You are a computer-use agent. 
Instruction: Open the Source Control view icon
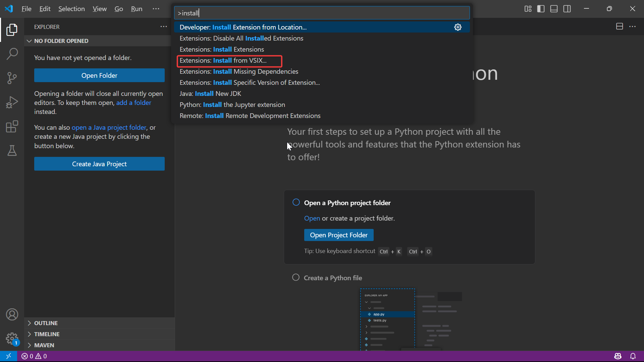coord(12,78)
